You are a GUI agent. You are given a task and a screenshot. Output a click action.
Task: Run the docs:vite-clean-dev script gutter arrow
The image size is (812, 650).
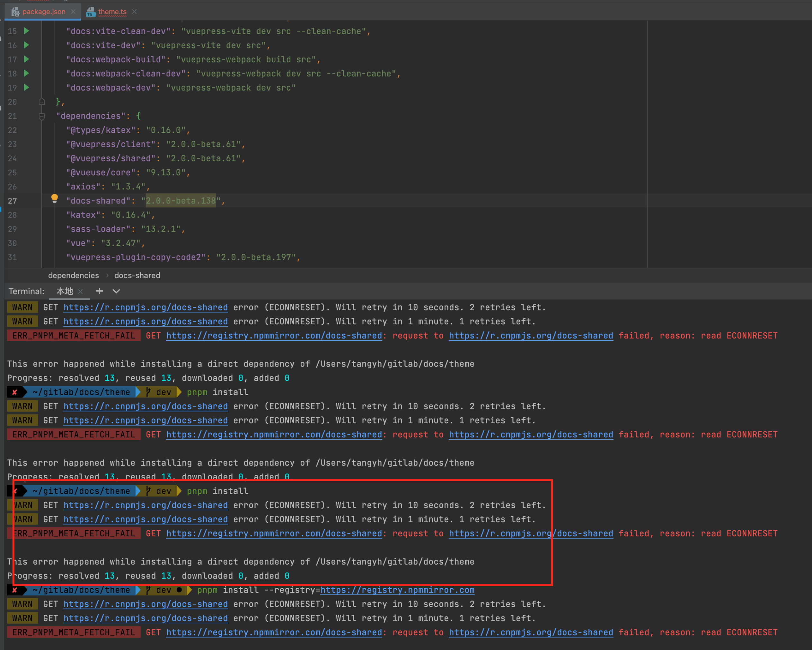pyautogui.click(x=26, y=31)
